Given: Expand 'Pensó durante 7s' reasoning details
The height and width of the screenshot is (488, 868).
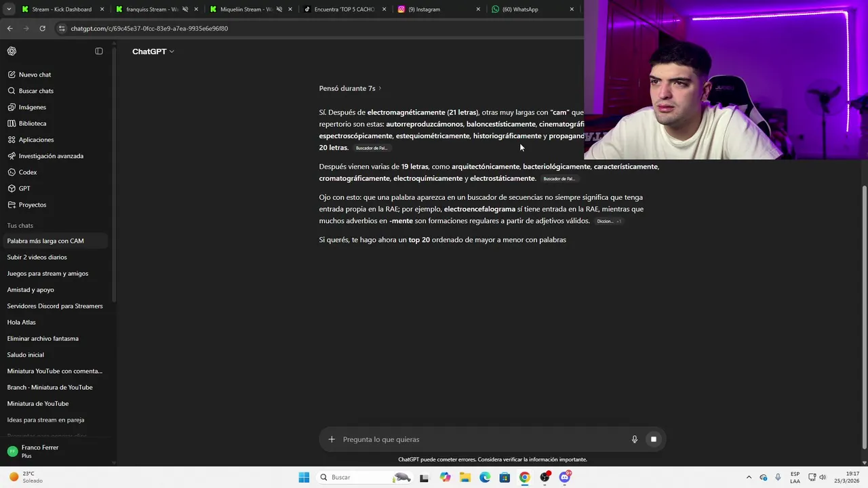Looking at the screenshot, I should coord(351,89).
